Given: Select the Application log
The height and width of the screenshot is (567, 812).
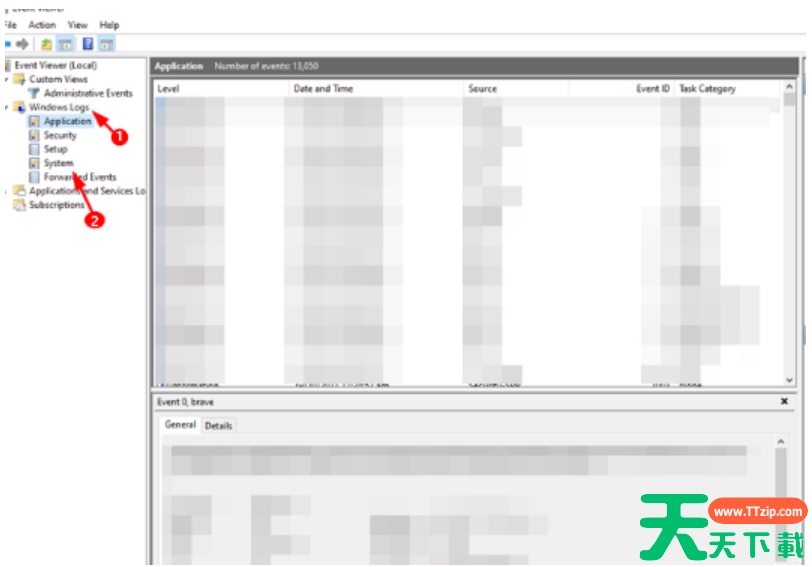Looking at the screenshot, I should (67, 121).
